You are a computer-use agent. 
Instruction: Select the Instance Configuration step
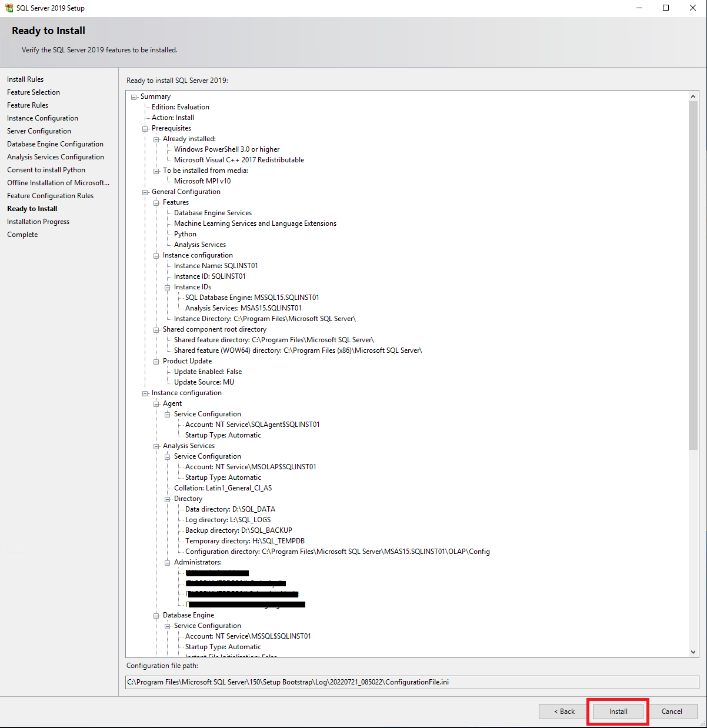tap(42, 118)
